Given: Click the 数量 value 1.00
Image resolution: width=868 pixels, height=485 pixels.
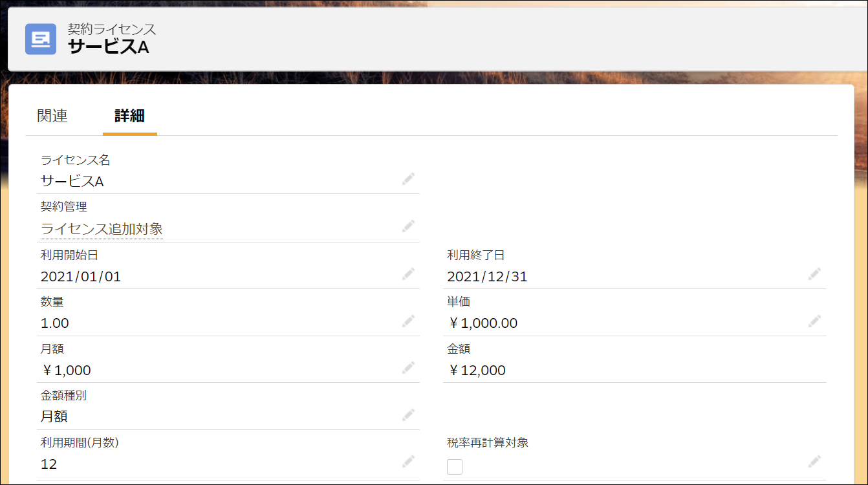Looking at the screenshot, I should pos(55,323).
